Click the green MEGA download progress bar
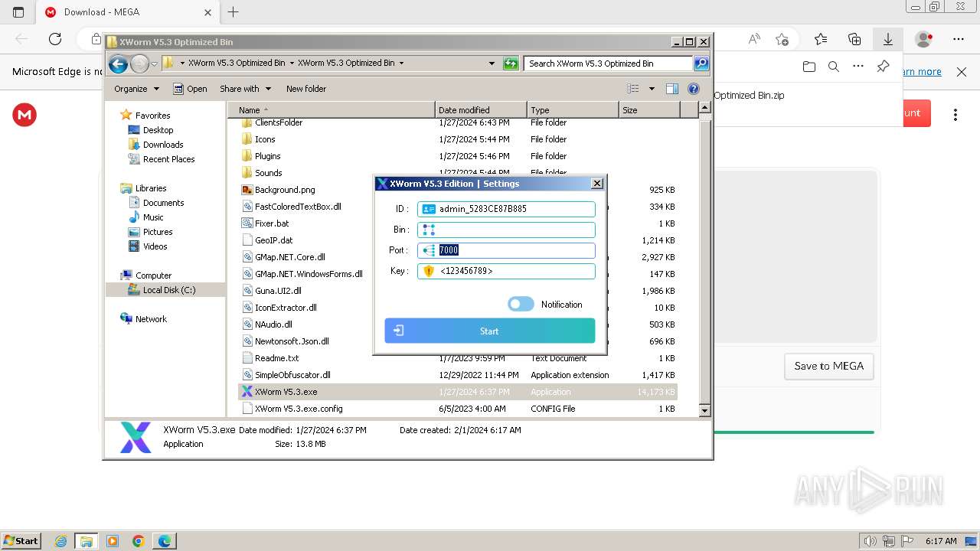980x551 pixels. pyautogui.click(x=794, y=432)
